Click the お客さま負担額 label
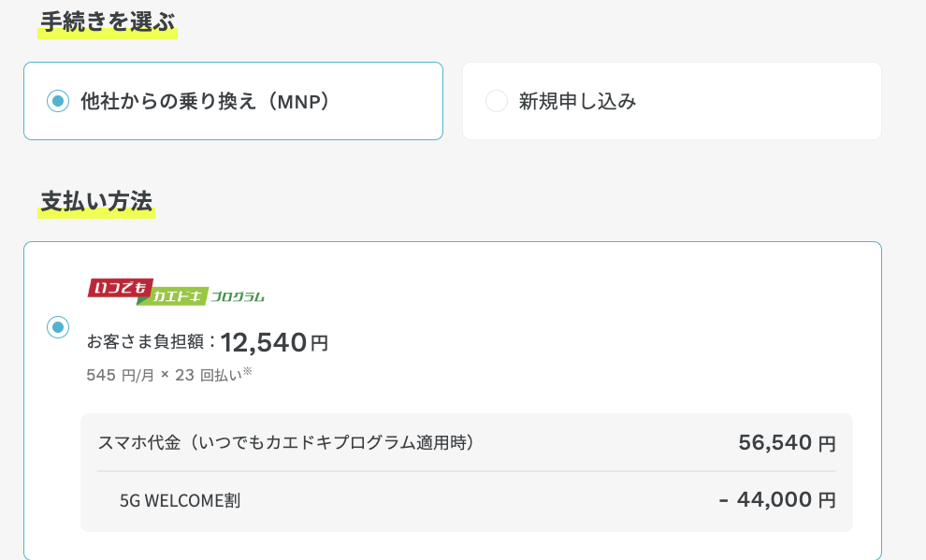This screenshot has height=560, width=926. pos(148,342)
